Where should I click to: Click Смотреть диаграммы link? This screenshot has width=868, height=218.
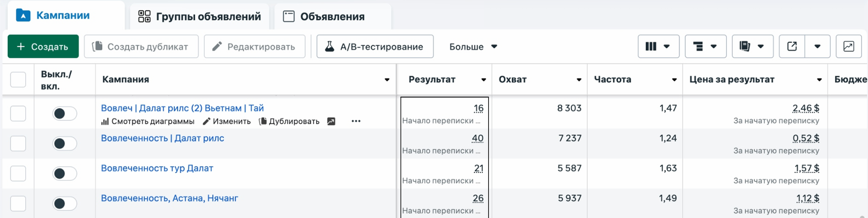tap(148, 121)
